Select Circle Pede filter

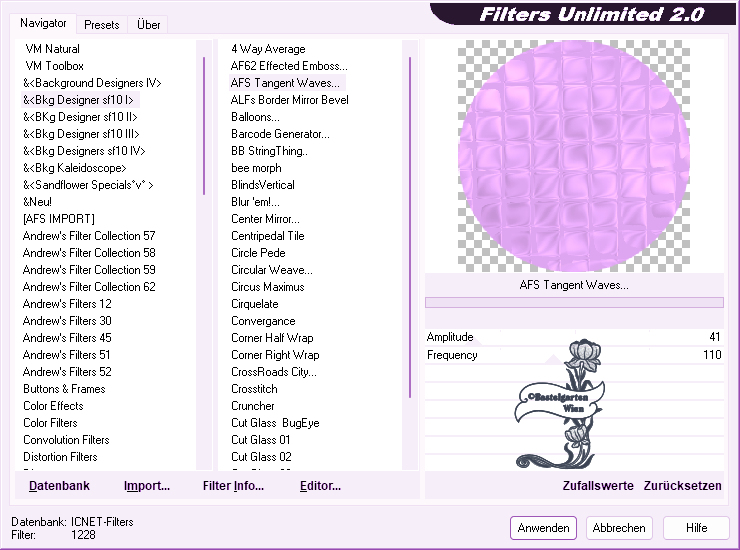coord(258,253)
